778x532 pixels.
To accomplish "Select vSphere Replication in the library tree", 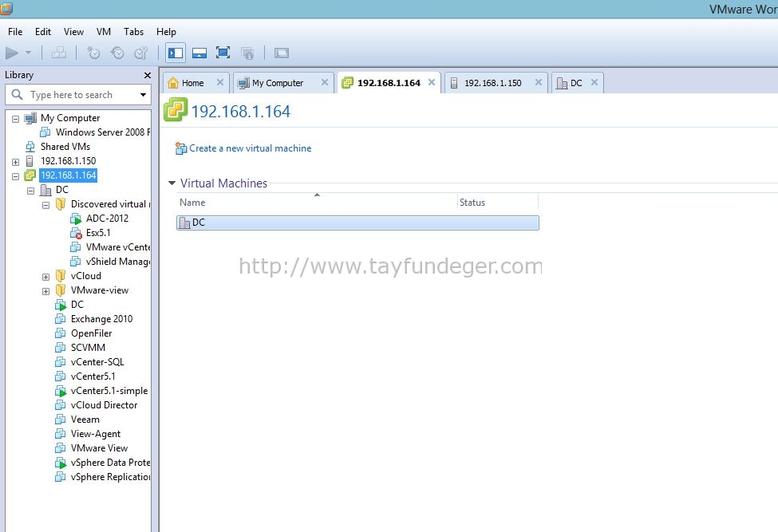I will (x=110, y=477).
